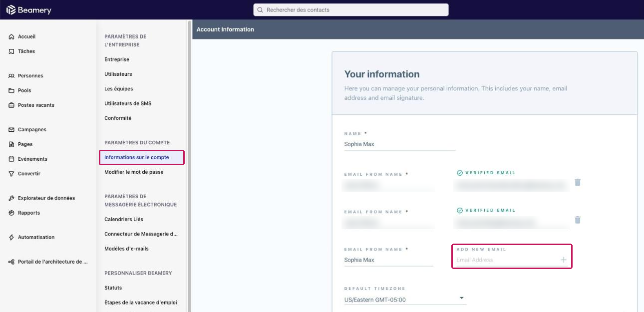644x312 pixels.
Task: Open Utilisateurs de SMS
Action: point(128,104)
